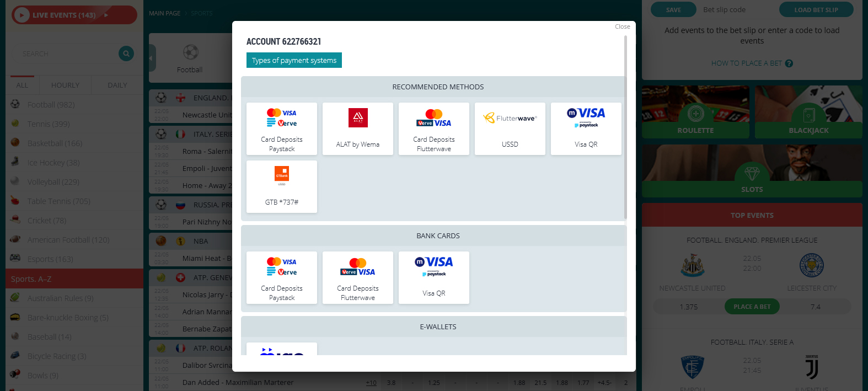Viewport: 868px width, 391px height.
Task: Open the Blackjack casino banner
Action: [808, 112]
